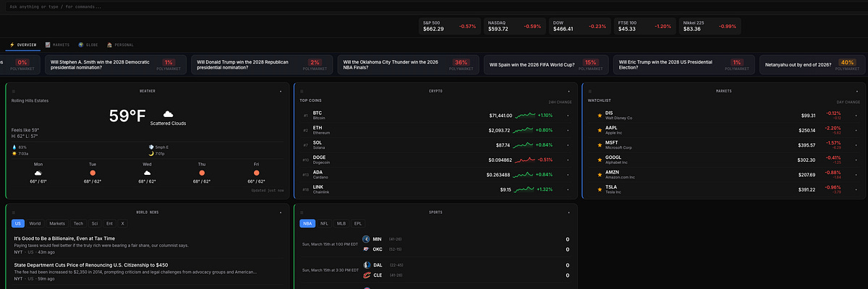Grab the Markets widget drag handle
The image size is (868, 289).
[589, 91]
